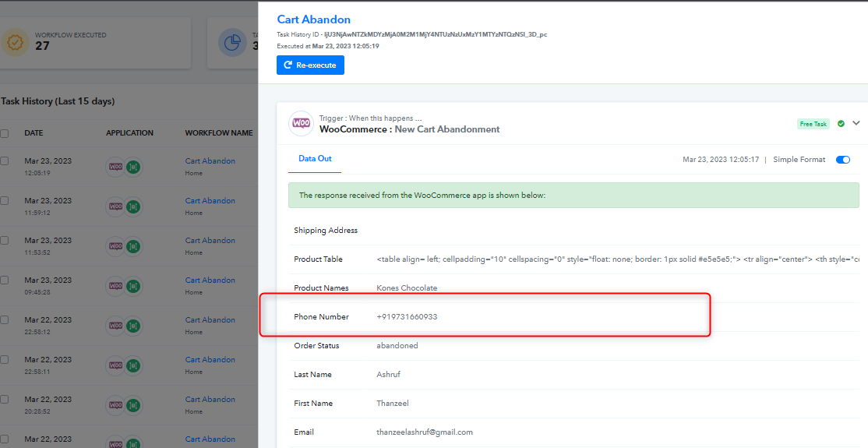Screen dimensions: 868x448
Task: Click the green success check icon
Action: coord(841,123)
